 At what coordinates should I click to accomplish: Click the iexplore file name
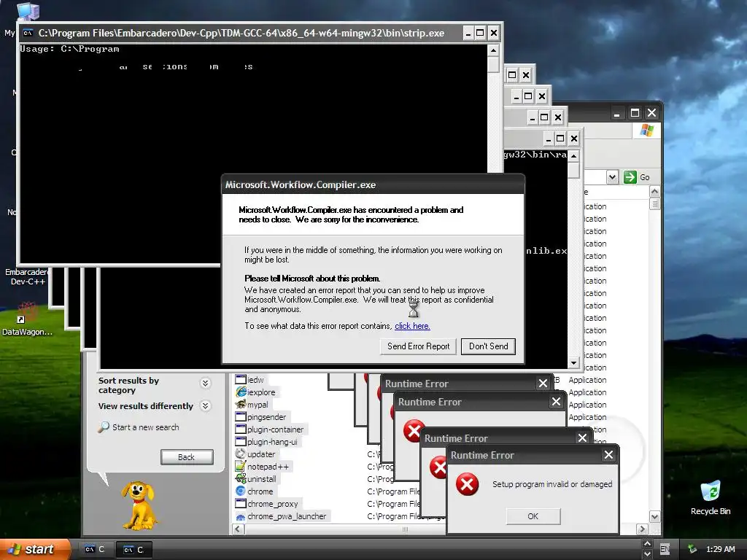(261, 392)
